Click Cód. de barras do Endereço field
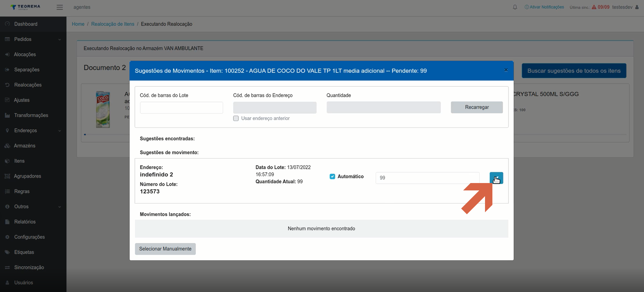This screenshot has height=292, width=644. coord(275,108)
